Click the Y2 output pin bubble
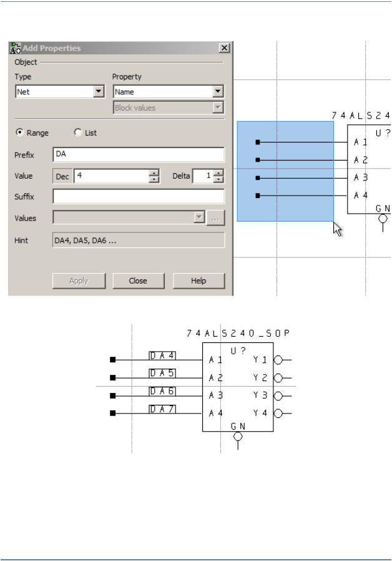 click(278, 378)
